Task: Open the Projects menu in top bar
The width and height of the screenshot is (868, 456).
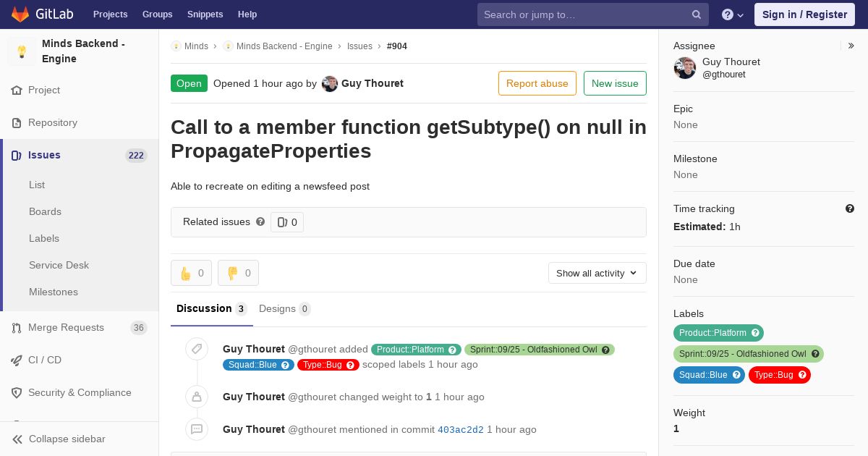Action: point(111,14)
